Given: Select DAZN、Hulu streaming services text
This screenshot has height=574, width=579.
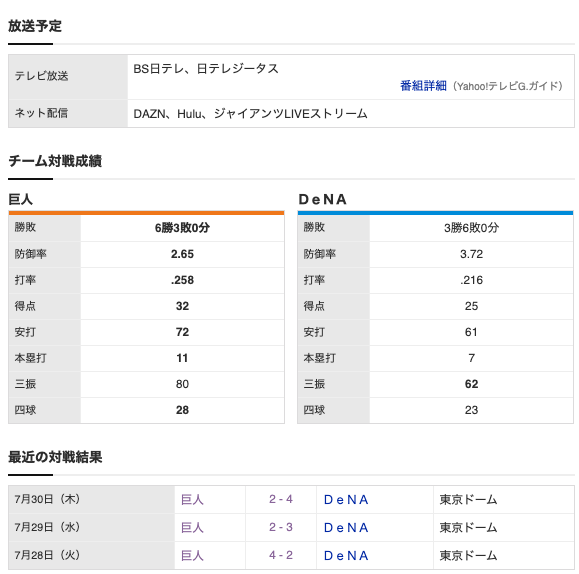Looking at the screenshot, I should point(250,113).
